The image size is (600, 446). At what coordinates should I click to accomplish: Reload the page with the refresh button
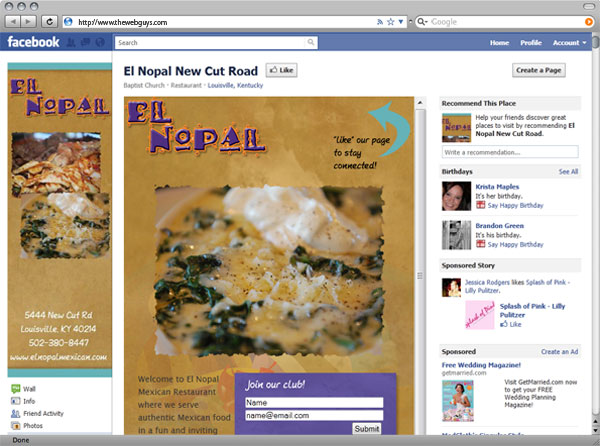point(49,22)
